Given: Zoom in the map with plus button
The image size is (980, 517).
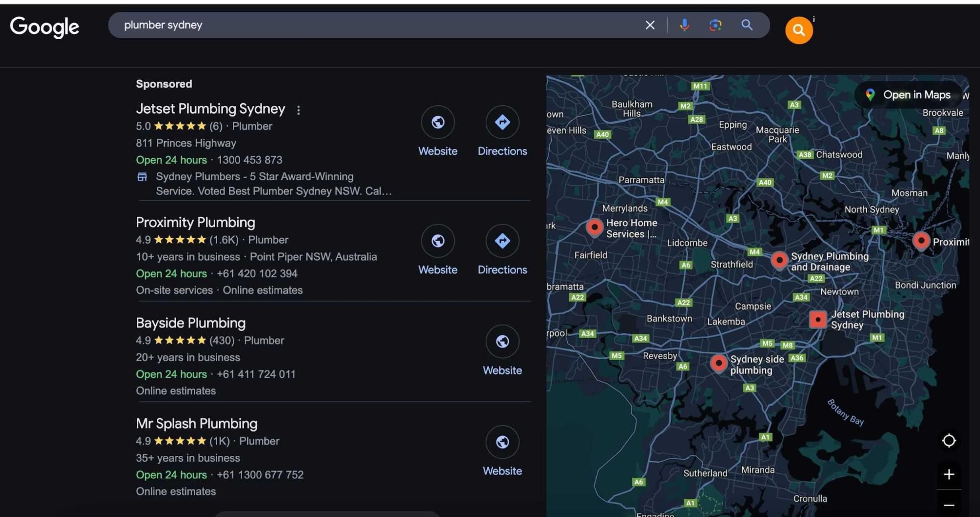Looking at the screenshot, I should pyautogui.click(x=949, y=474).
